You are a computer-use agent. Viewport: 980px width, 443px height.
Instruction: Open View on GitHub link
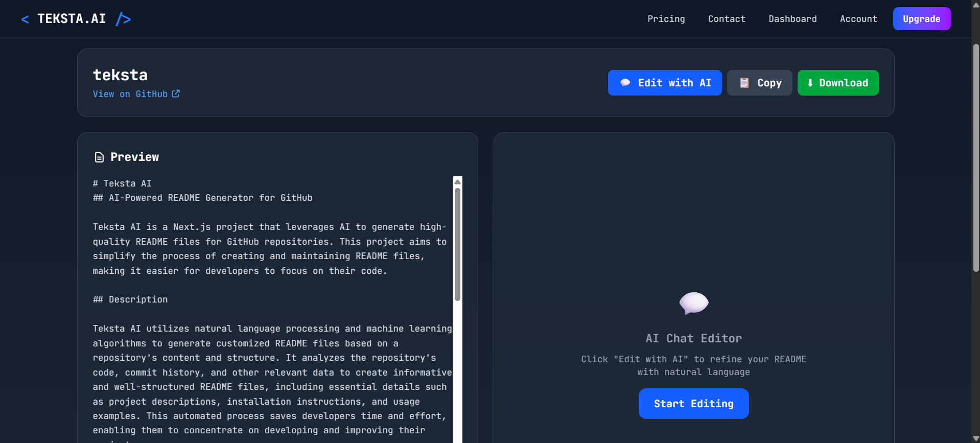[x=136, y=94]
